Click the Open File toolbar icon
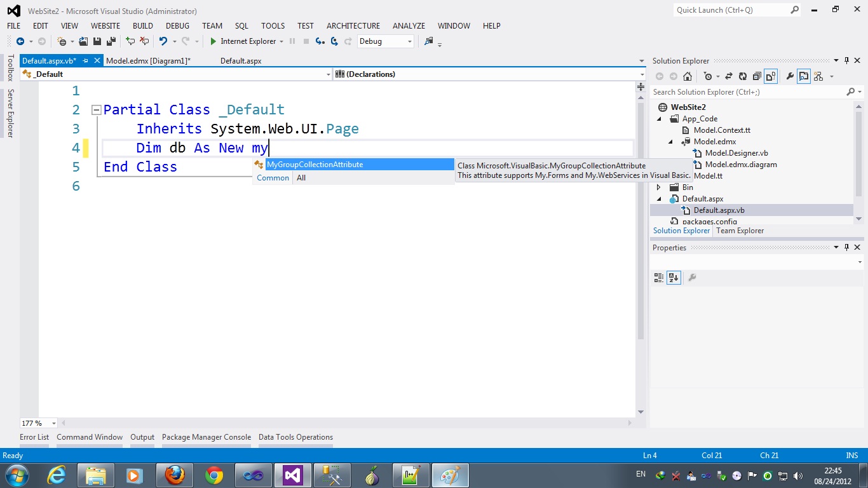 (83, 41)
